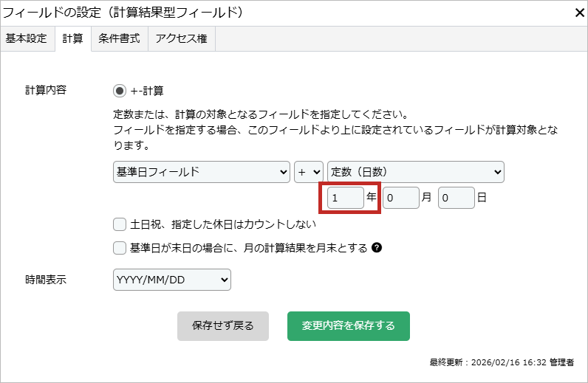Select the +-計算 radio button
Screen dimensions: 588x383
(x=120, y=91)
